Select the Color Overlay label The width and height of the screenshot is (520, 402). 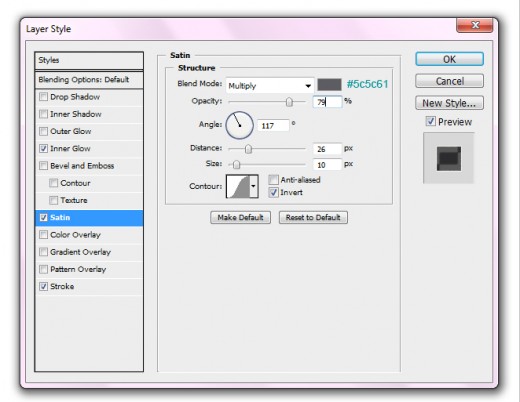click(x=75, y=235)
